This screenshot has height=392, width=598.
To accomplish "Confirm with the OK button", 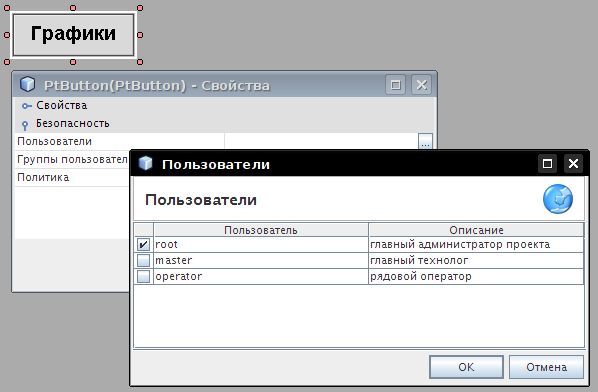I will coord(466,367).
